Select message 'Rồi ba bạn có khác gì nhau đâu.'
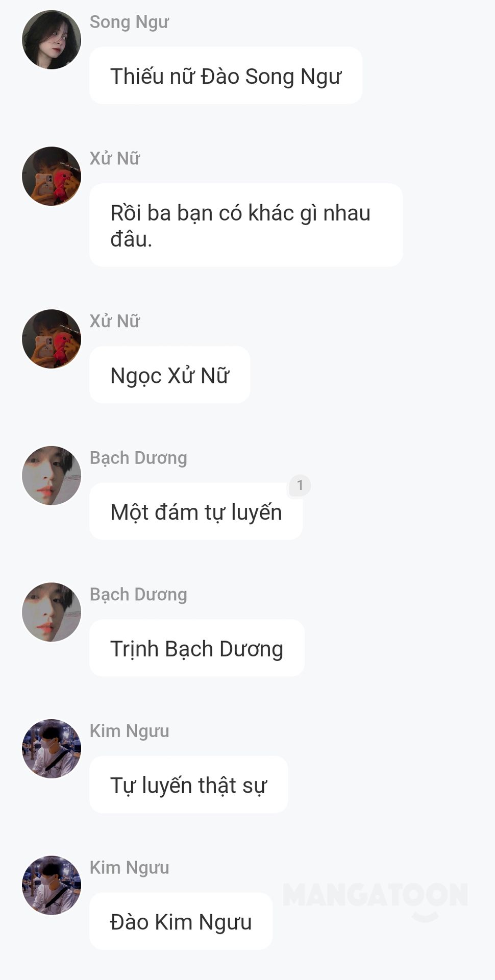The image size is (495, 980). (x=246, y=225)
